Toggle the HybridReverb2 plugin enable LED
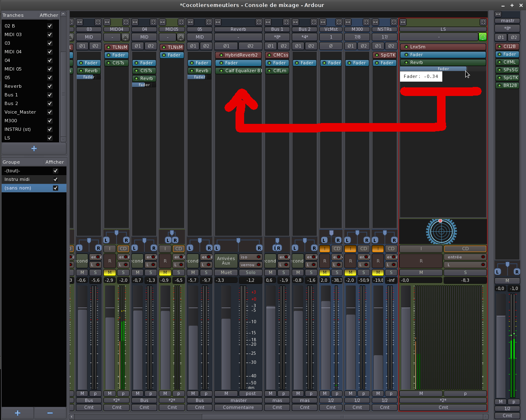Viewport: 526px width, 420px height. click(221, 55)
